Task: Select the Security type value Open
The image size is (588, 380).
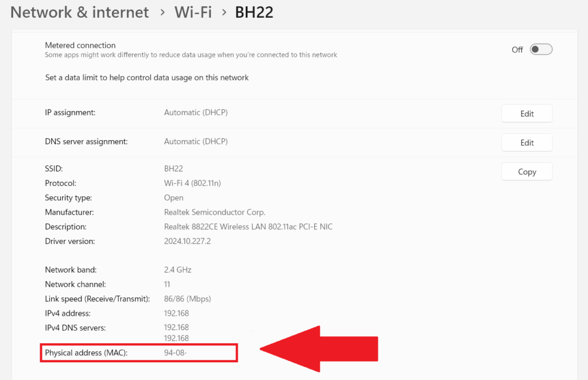Action: pos(173,197)
